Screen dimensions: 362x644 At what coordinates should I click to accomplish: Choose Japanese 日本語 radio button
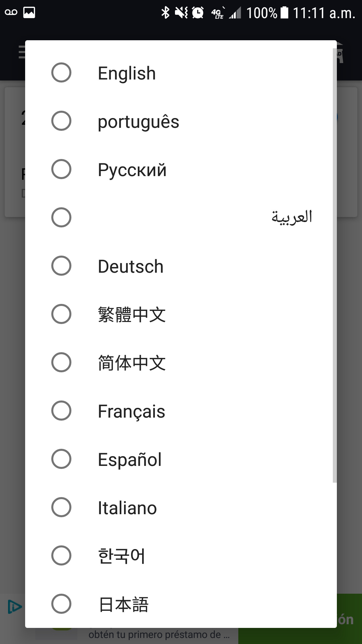(x=61, y=604)
